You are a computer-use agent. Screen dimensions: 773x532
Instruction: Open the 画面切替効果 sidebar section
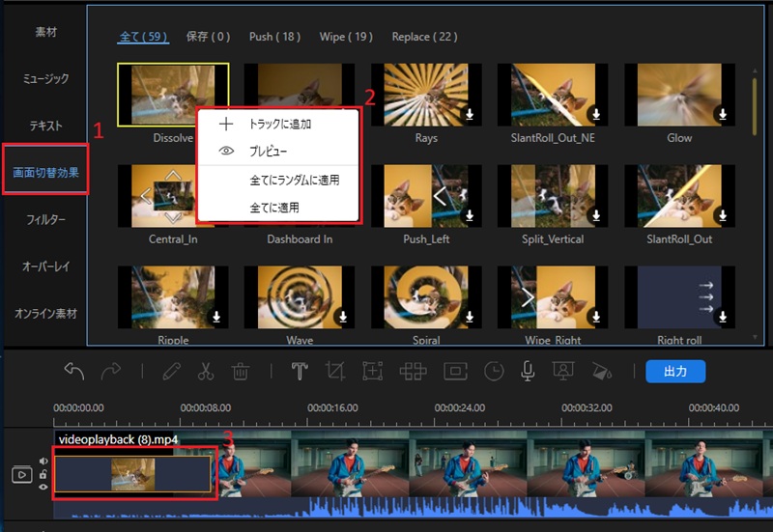(x=45, y=173)
